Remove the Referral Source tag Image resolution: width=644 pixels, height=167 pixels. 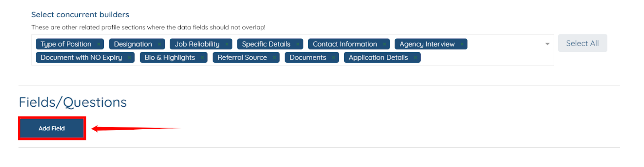coord(275,58)
